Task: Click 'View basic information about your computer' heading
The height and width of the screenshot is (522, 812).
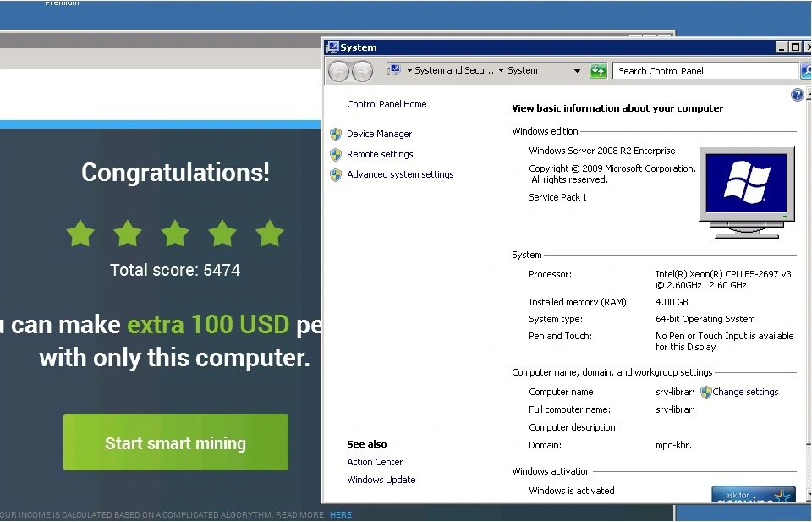Action: coord(617,108)
